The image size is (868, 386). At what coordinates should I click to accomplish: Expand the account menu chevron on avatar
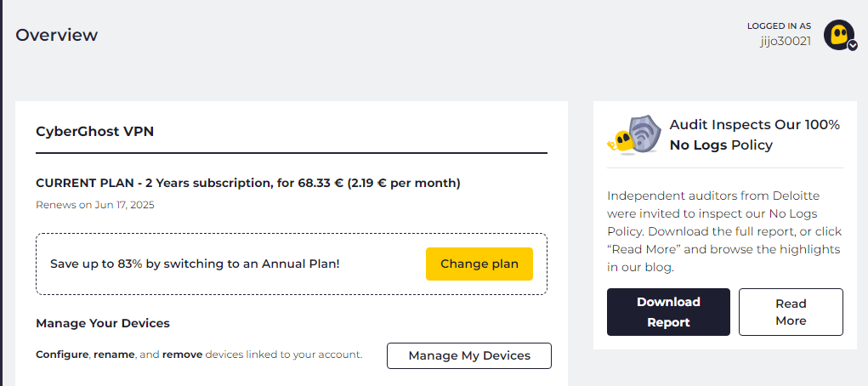point(853,46)
